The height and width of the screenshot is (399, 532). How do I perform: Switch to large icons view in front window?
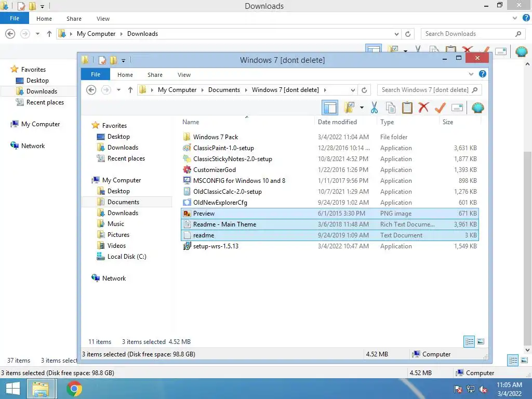pos(481,342)
